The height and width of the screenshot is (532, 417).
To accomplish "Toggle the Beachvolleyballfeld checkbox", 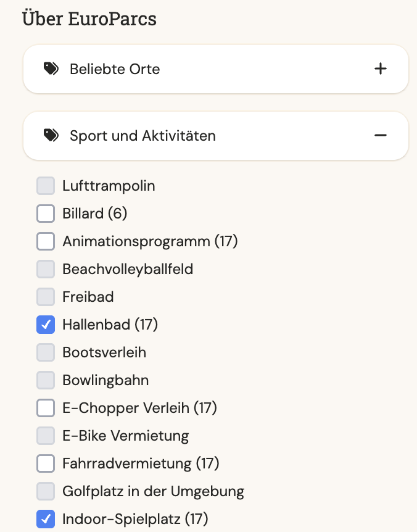I will click(46, 269).
